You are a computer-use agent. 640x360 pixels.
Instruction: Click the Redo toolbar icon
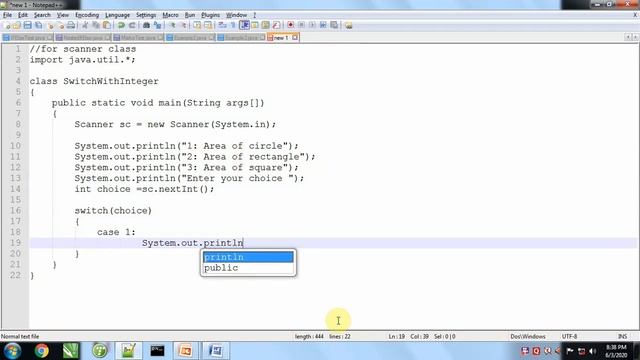click(132, 25)
